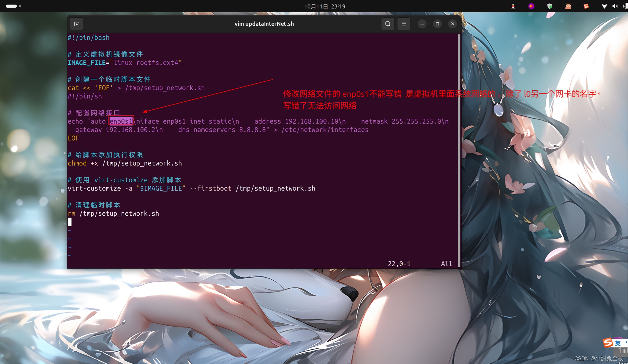Toggle the 英 language mode on input bar
Screen dimensions: 628x364
coord(618,343)
